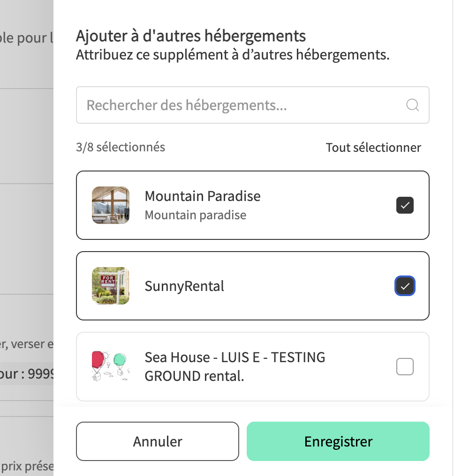The width and height of the screenshot is (454, 476).
Task: Click the 'Ajouter à d'autres hébergements' heading
Action: click(x=191, y=36)
